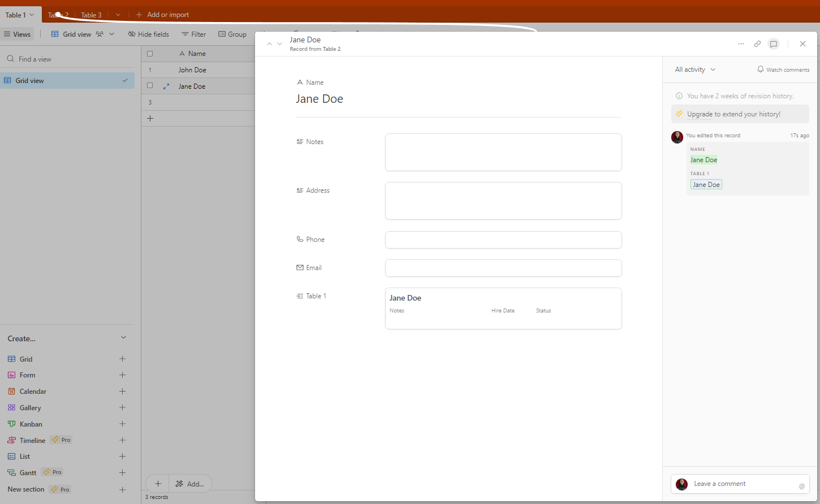This screenshot has height=504, width=820.
Task: Copy the record link using the link icon
Action: (757, 44)
